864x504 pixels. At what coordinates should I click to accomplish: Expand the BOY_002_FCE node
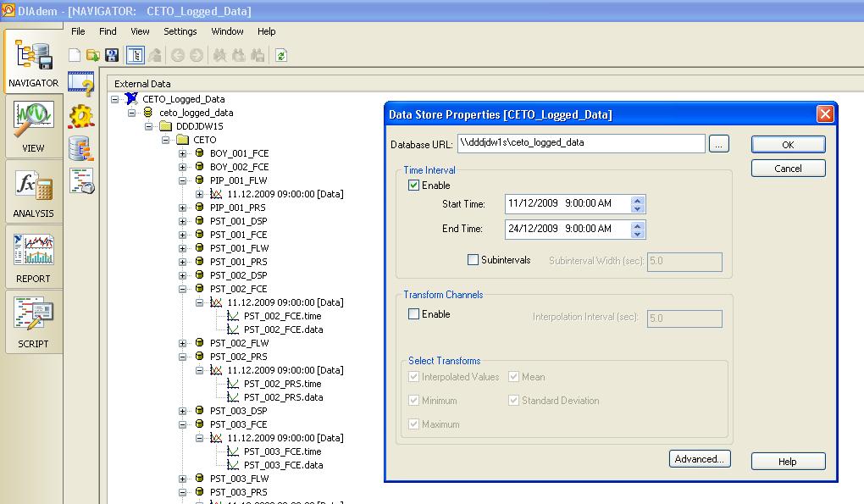tap(182, 167)
